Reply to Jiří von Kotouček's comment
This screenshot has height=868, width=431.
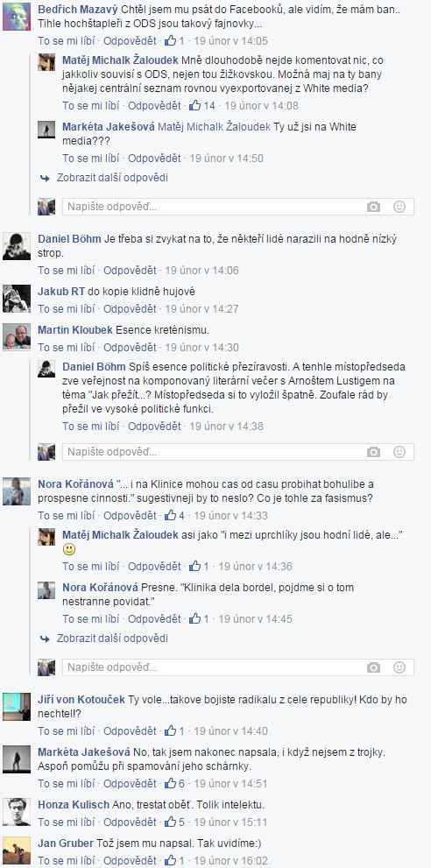(x=130, y=730)
